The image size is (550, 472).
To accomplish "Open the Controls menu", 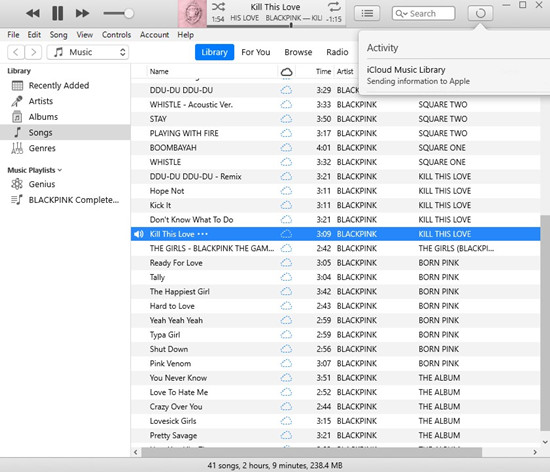I will point(116,35).
